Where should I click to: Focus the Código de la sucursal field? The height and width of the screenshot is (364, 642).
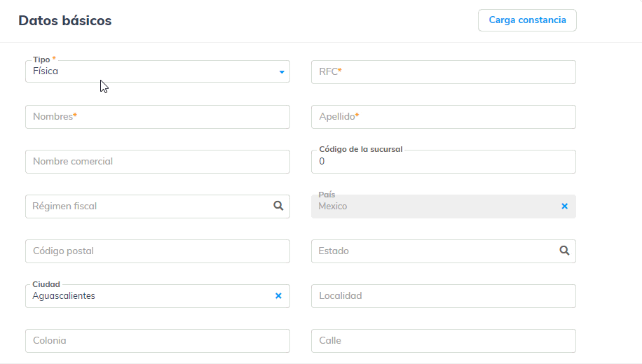(x=443, y=162)
